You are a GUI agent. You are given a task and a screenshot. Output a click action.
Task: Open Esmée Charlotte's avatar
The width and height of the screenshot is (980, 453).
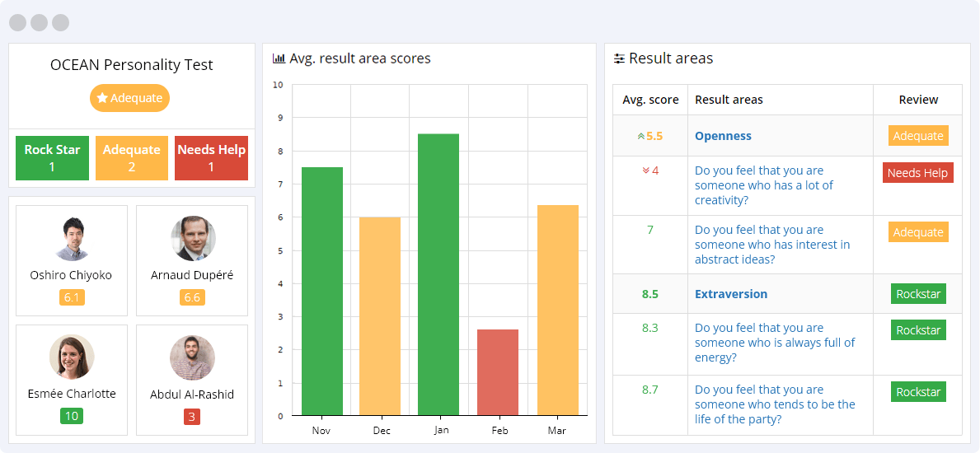click(x=72, y=357)
